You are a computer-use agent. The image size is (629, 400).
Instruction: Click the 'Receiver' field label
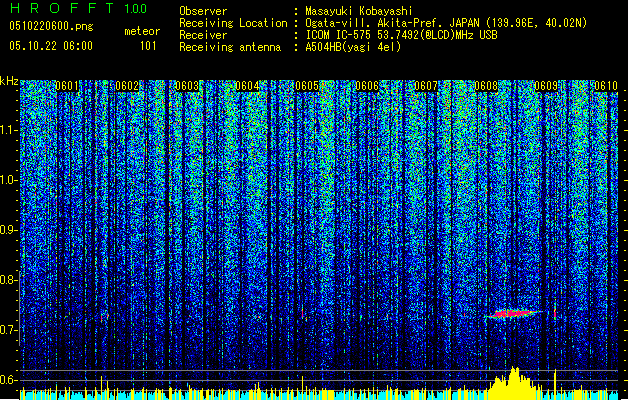tap(203, 35)
